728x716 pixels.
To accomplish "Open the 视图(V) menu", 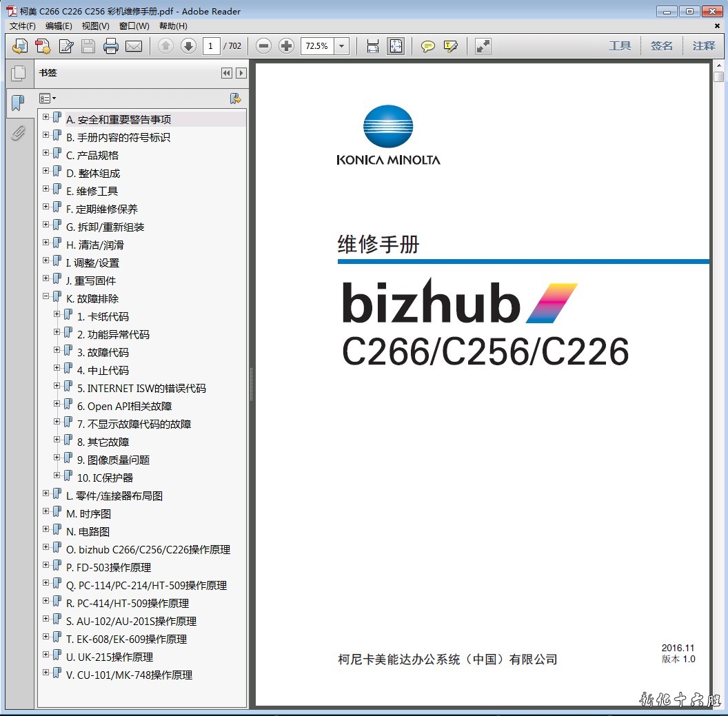I will [95, 26].
